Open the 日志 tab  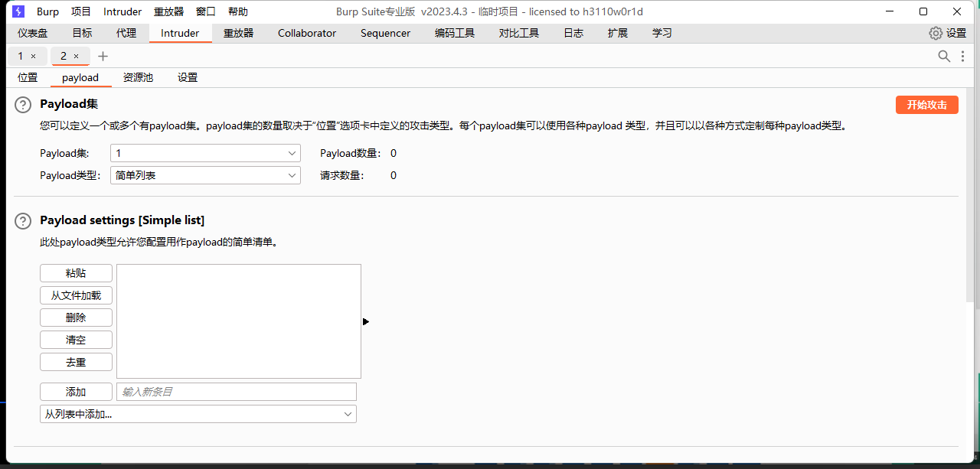[573, 33]
